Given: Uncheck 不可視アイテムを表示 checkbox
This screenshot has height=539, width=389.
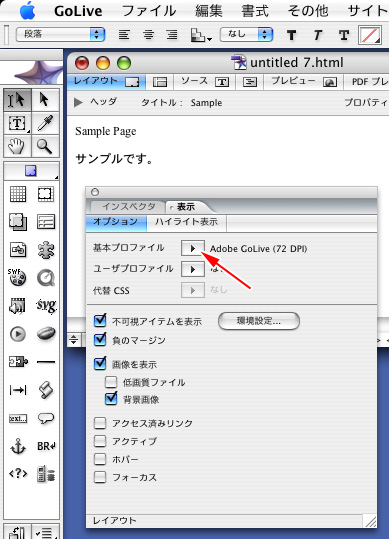Looking at the screenshot, I should click(x=100, y=320).
